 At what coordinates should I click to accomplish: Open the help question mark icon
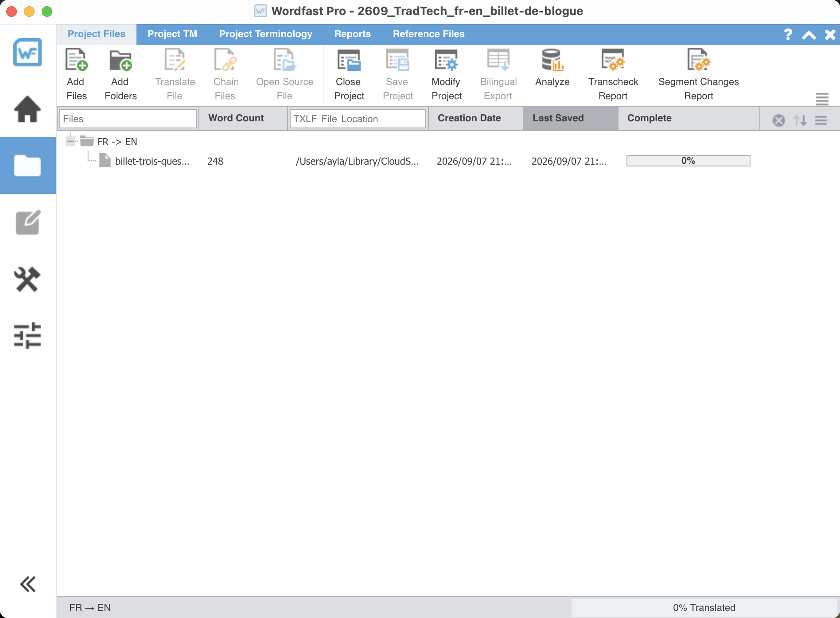[x=788, y=34]
